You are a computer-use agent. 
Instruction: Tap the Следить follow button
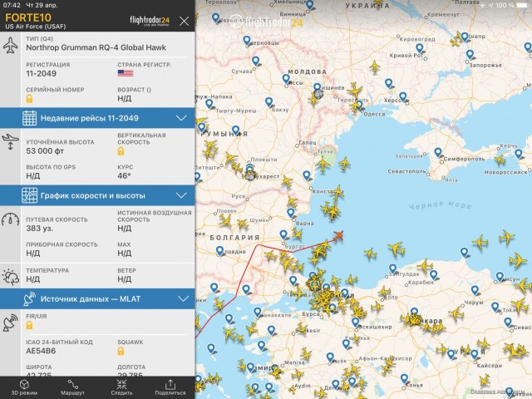pos(121,387)
